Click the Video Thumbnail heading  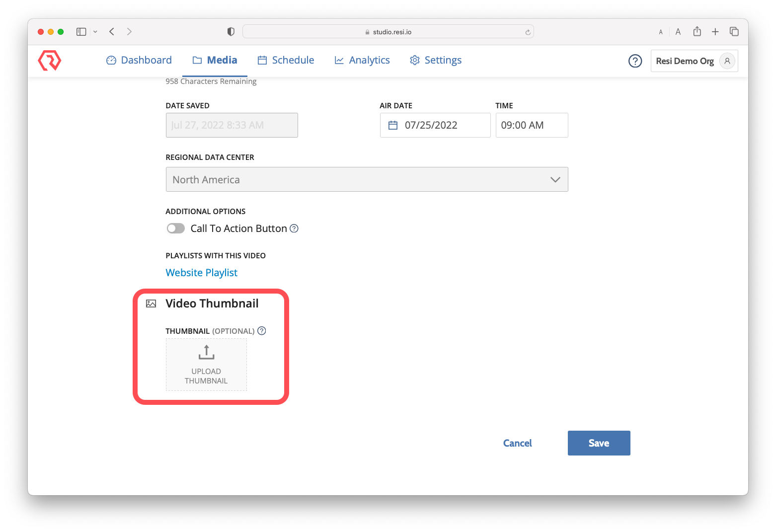click(212, 304)
